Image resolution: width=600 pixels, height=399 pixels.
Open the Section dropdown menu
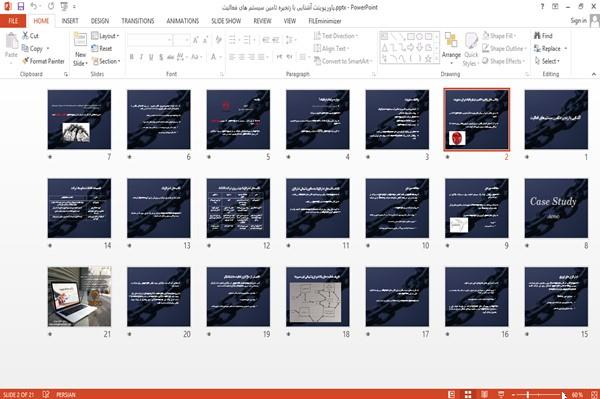pos(106,61)
